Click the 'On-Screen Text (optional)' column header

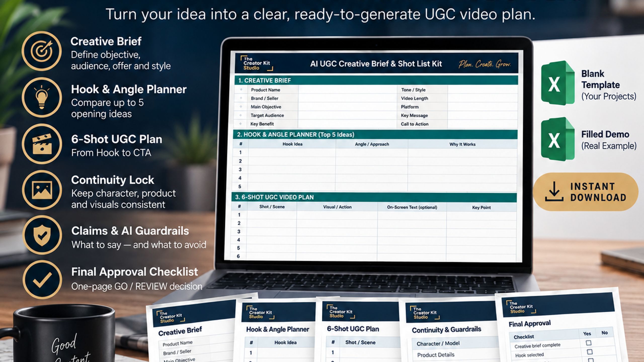[x=412, y=207]
